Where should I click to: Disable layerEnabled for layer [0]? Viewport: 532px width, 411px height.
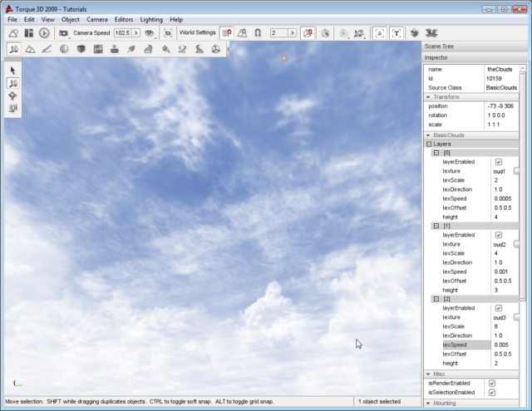(498, 162)
